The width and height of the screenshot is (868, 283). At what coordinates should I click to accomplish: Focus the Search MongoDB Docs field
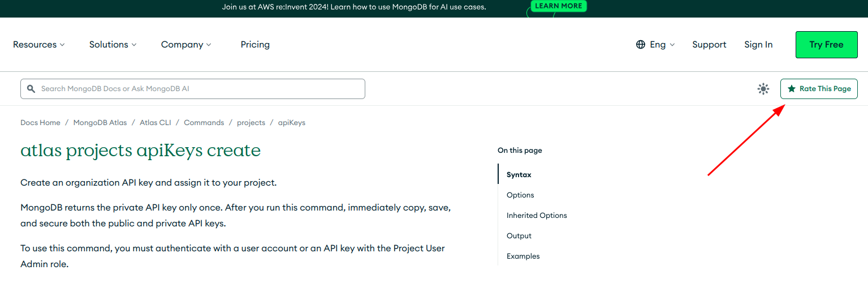(x=198, y=89)
